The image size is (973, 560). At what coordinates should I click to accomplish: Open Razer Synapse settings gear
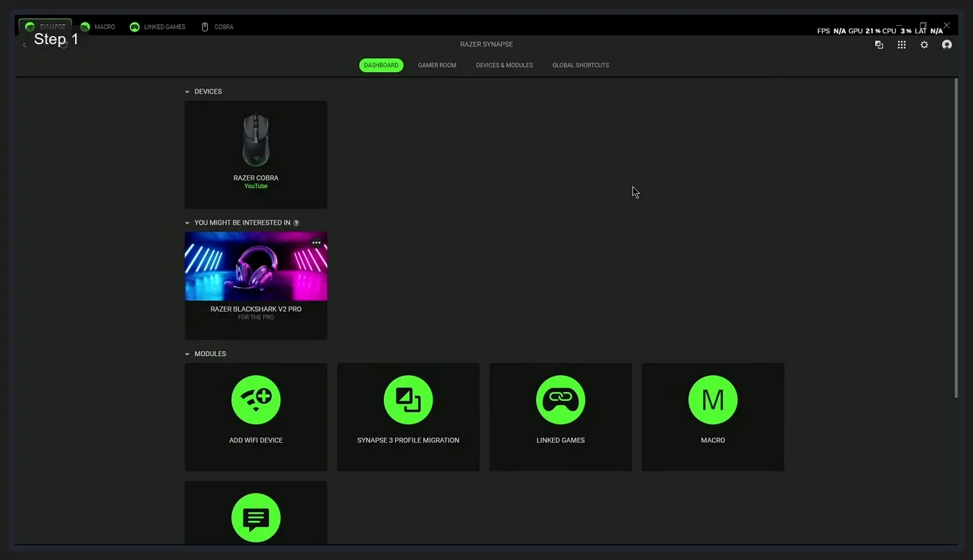(924, 44)
